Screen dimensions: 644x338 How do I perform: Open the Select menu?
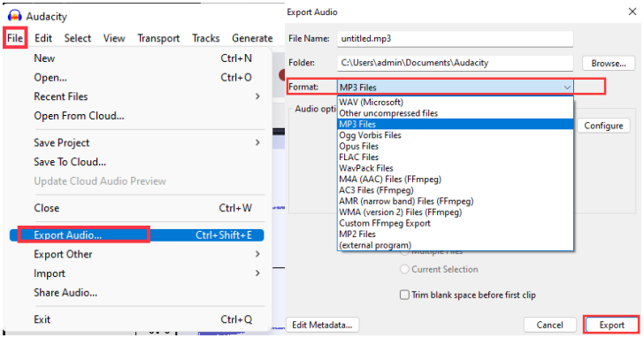pos(78,38)
